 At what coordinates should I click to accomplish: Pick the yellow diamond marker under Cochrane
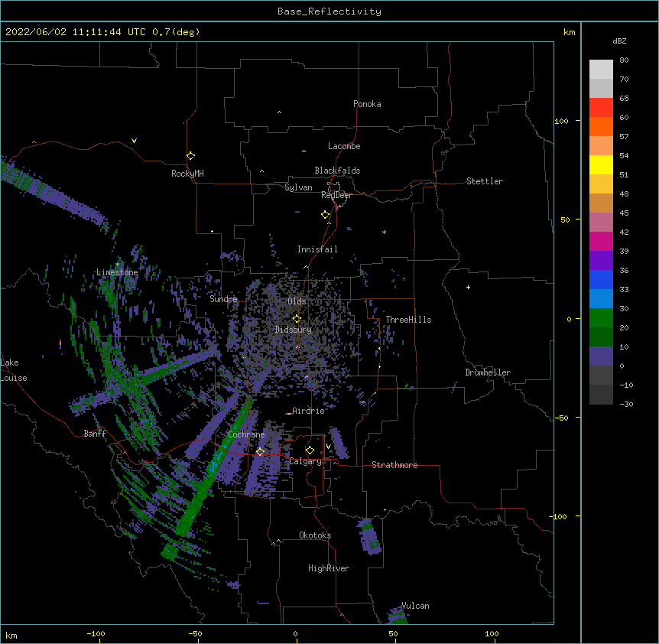point(260,452)
